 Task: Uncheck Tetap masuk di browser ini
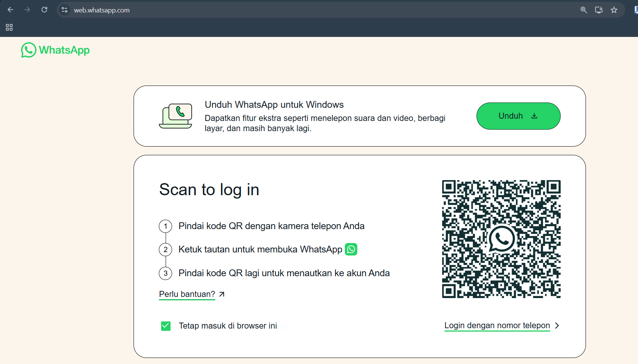(x=166, y=326)
